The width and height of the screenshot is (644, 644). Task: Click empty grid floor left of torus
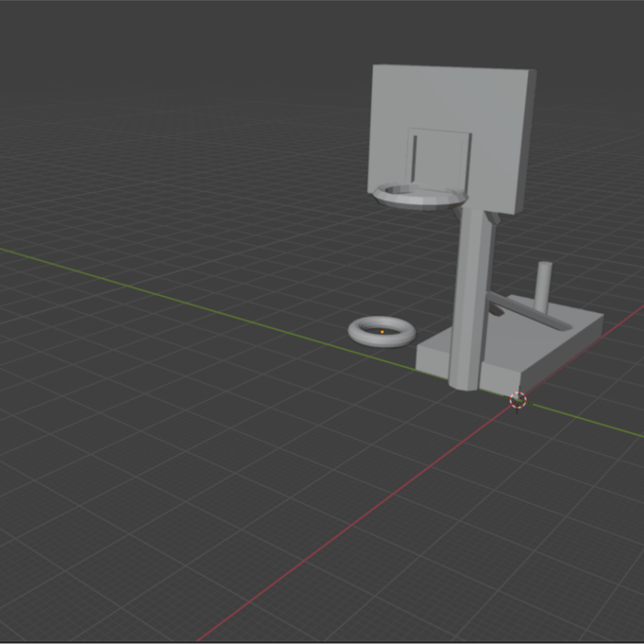(x=242, y=354)
